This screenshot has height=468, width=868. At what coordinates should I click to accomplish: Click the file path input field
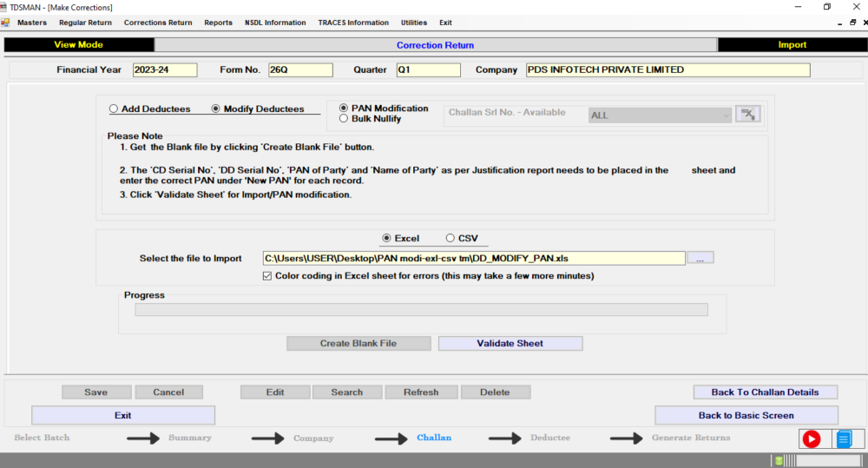[474, 258]
